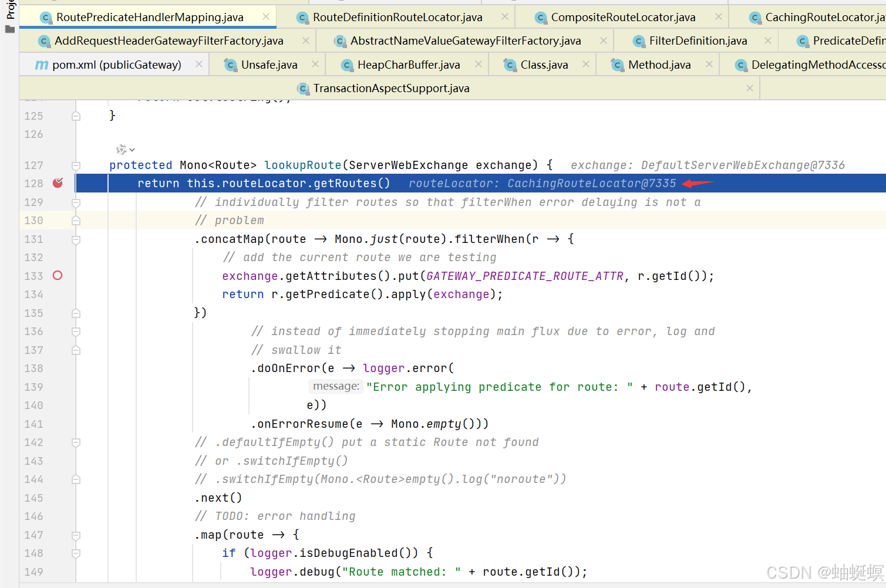Click fold end marker at line 144

pyautogui.click(x=76, y=479)
